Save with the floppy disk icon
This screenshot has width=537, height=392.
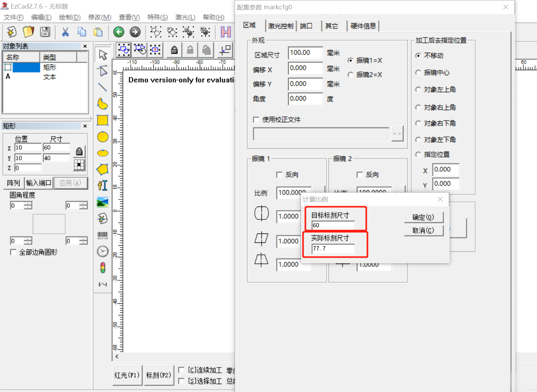(x=45, y=32)
